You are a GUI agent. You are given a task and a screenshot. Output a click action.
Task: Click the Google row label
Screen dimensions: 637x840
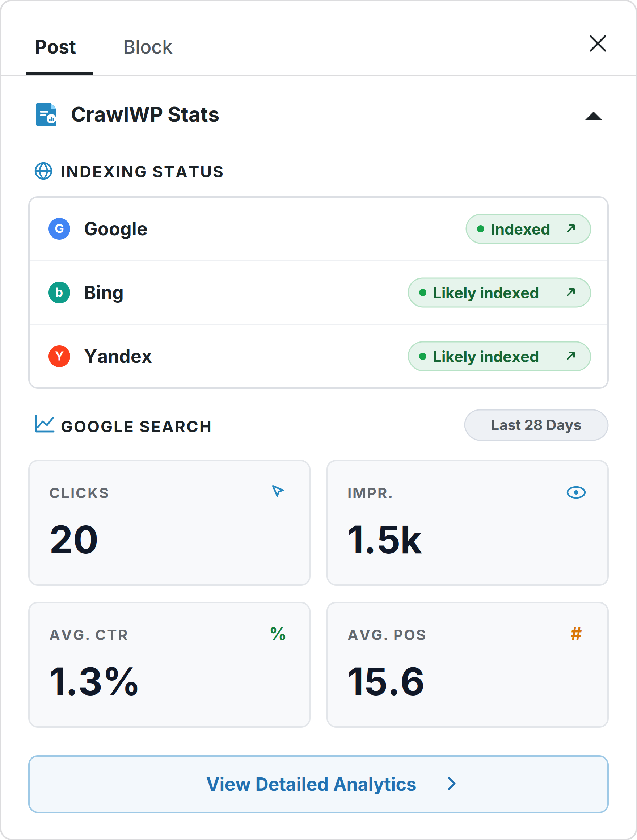click(x=116, y=229)
